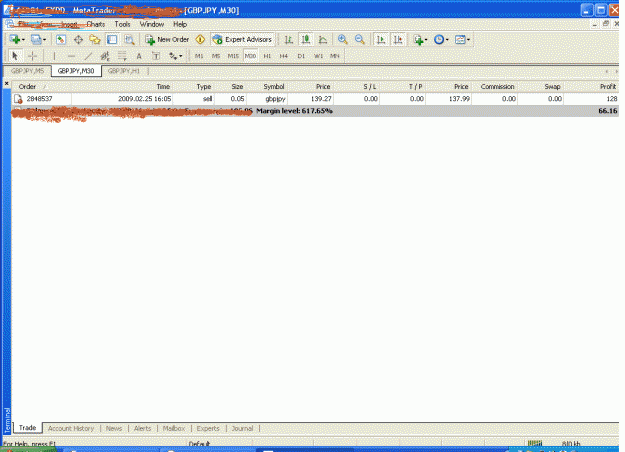Switch to bar chart icon
Screen dimensions: 625x452
pyautogui.click(x=289, y=39)
